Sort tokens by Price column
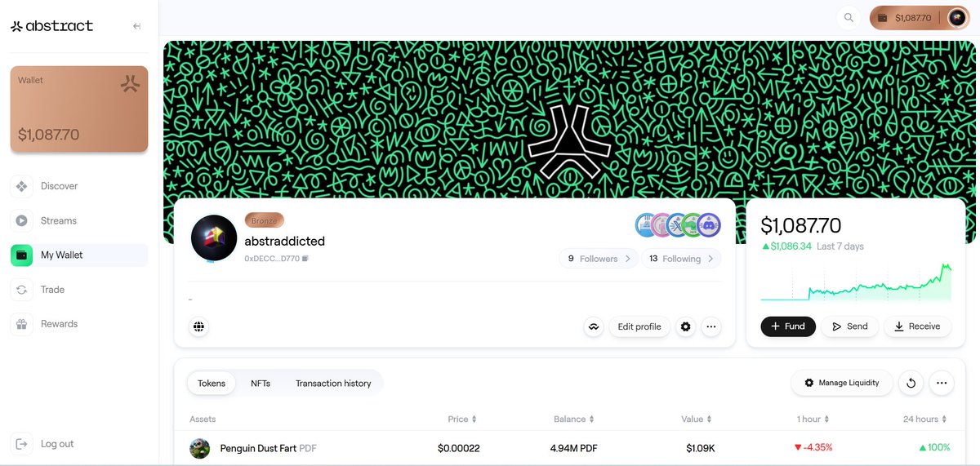Screen dimensions: 980x466 click(462, 419)
